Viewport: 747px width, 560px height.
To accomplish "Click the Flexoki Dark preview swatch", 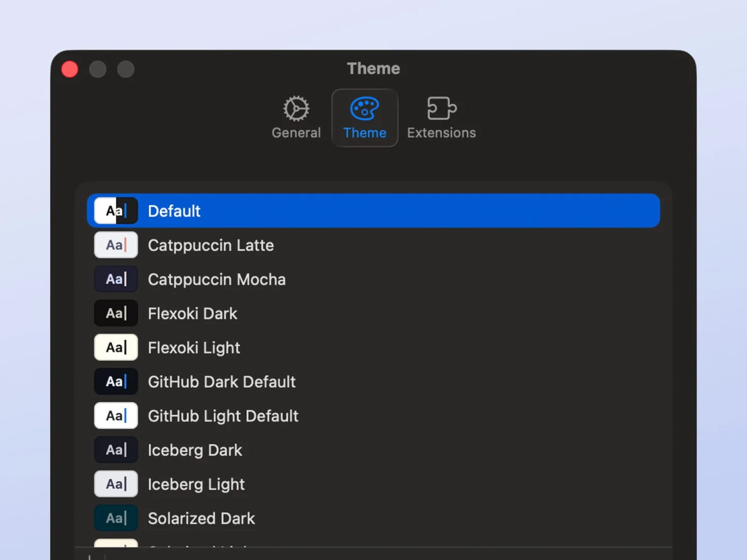I will click(x=116, y=313).
